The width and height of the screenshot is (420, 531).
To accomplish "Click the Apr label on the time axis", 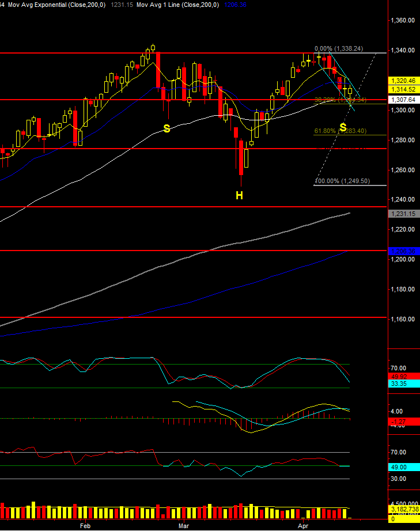I will pos(302,526).
